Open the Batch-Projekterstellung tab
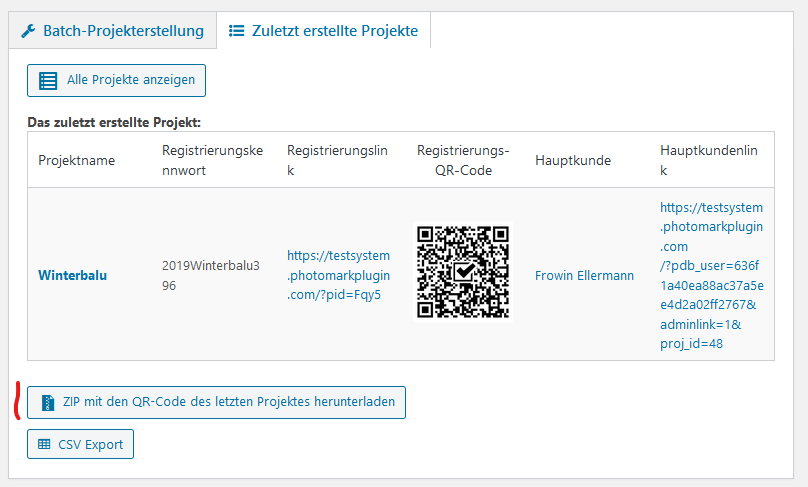This screenshot has height=487, width=808. click(x=112, y=31)
